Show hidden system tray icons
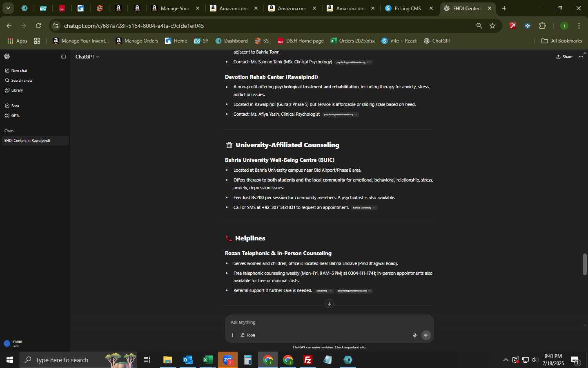Screen dimensions: 588x368 pos(506,360)
